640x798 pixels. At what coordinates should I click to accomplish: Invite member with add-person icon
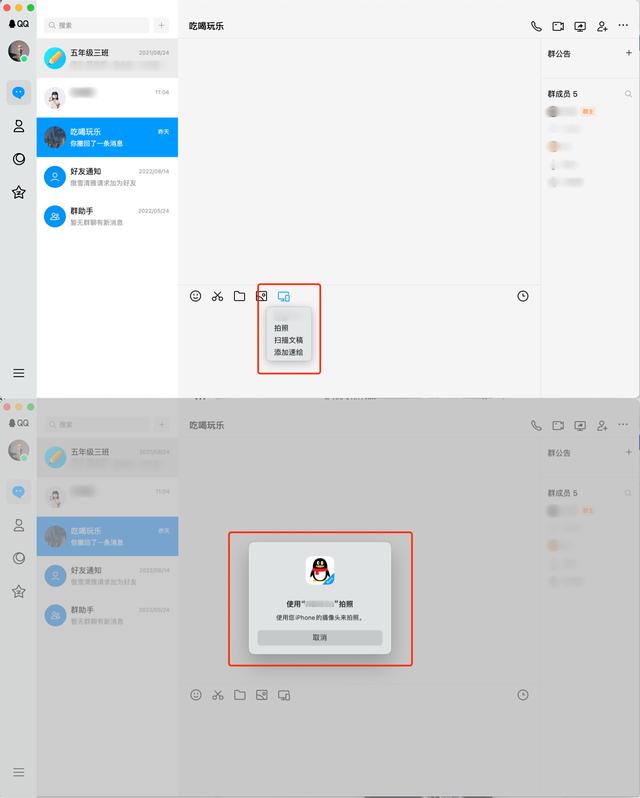tap(602, 26)
